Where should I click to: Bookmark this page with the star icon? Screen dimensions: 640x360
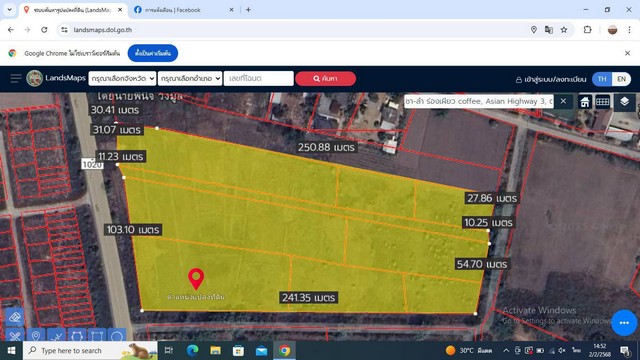click(x=564, y=30)
